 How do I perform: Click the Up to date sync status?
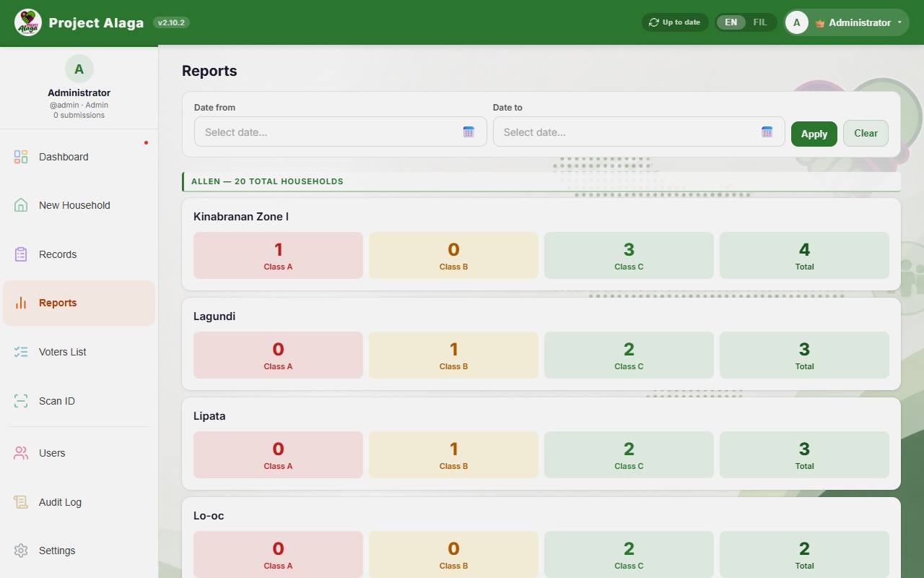[x=675, y=22]
